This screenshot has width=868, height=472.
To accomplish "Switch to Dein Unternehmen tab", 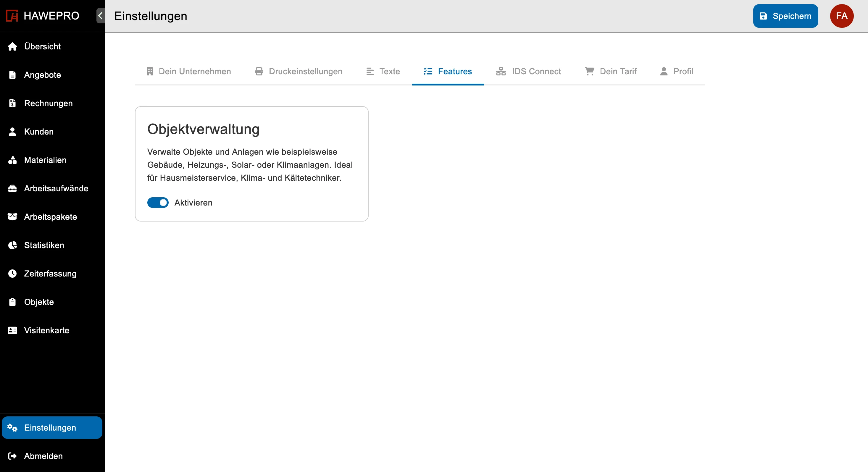I will [x=189, y=72].
